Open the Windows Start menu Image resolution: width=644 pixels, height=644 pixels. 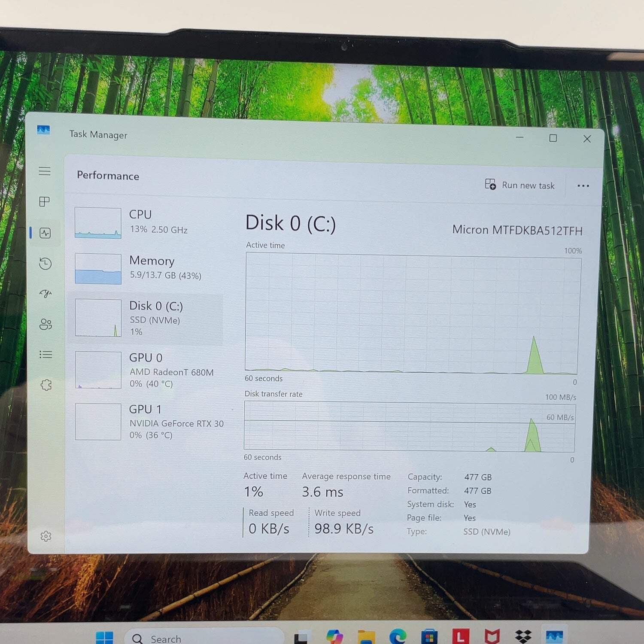point(104,638)
